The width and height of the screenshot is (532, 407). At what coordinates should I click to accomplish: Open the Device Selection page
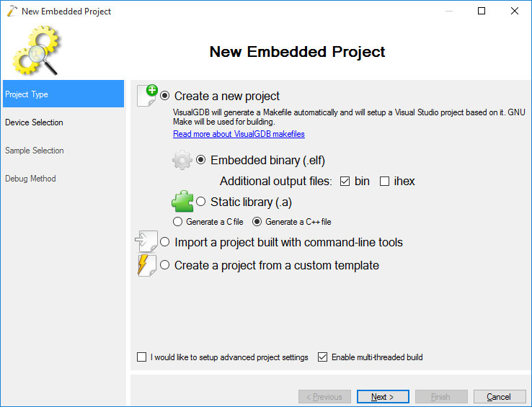tap(34, 122)
